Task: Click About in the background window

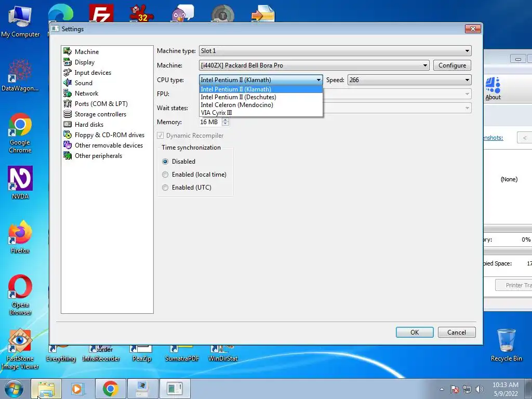Action: click(493, 89)
